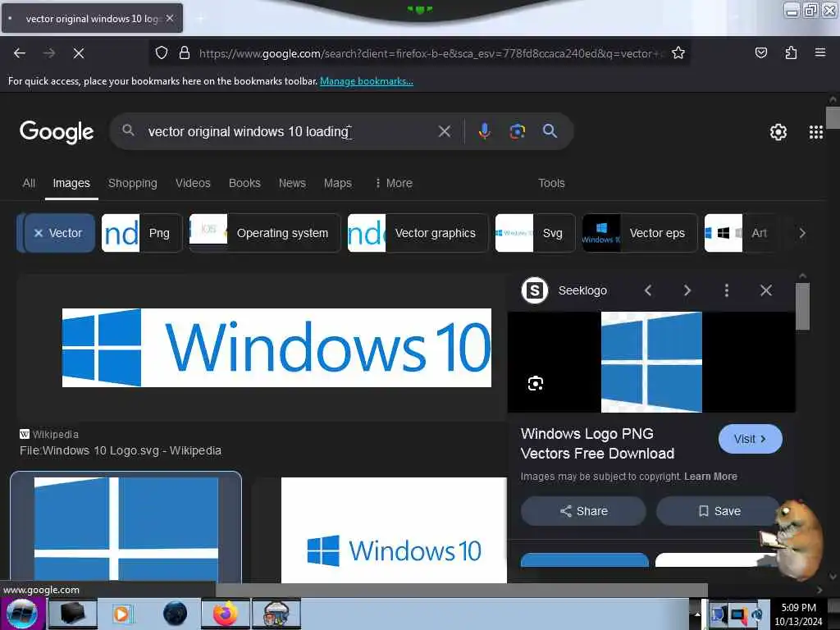This screenshot has width=840, height=630.
Task: Open the media player taskbar icon
Action: 122,614
